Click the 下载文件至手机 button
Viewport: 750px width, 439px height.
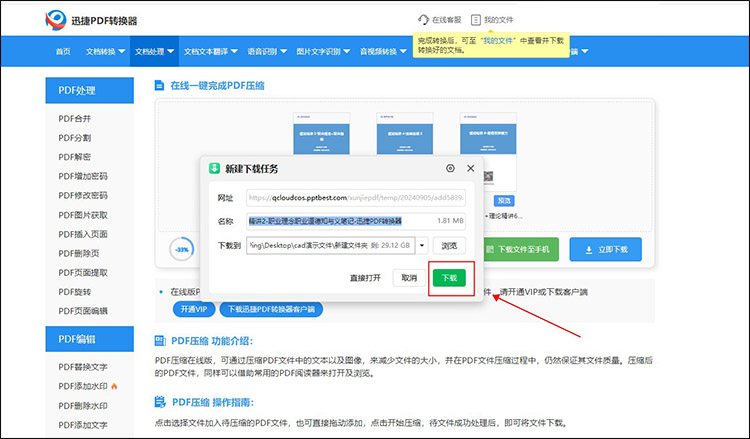tap(521, 249)
